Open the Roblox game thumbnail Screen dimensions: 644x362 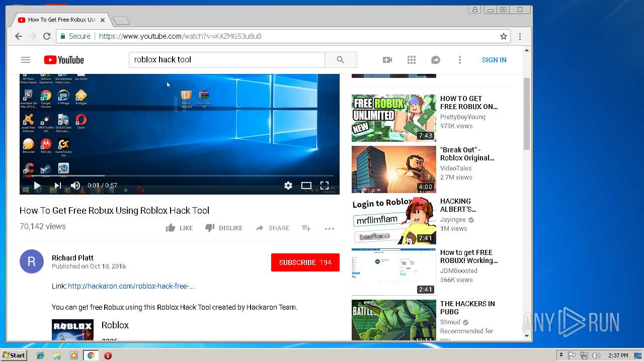(72, 330)
